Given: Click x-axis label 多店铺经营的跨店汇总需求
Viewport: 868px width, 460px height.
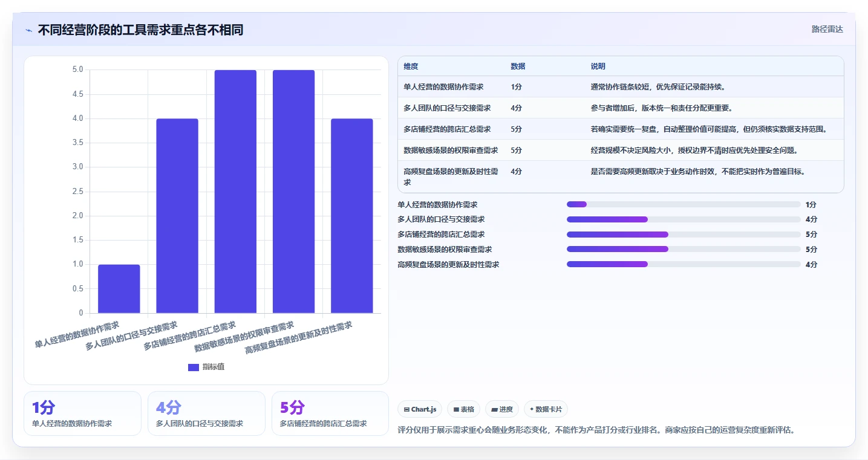Looking at the screenshot, I should tap(189, 336).
